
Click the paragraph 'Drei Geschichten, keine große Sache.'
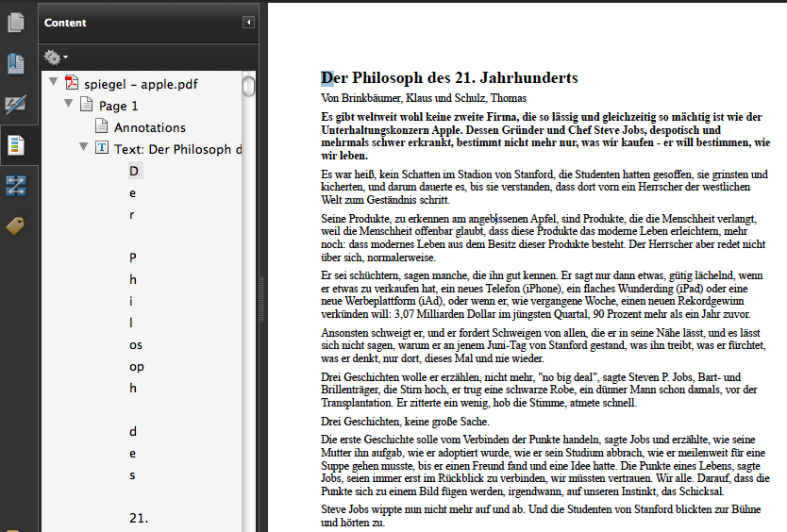click(405, 422)
